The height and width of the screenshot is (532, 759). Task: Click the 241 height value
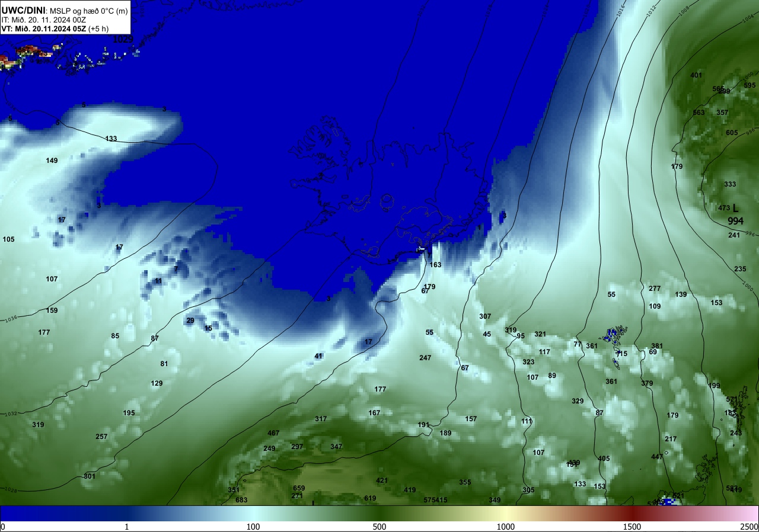(734, 235)
